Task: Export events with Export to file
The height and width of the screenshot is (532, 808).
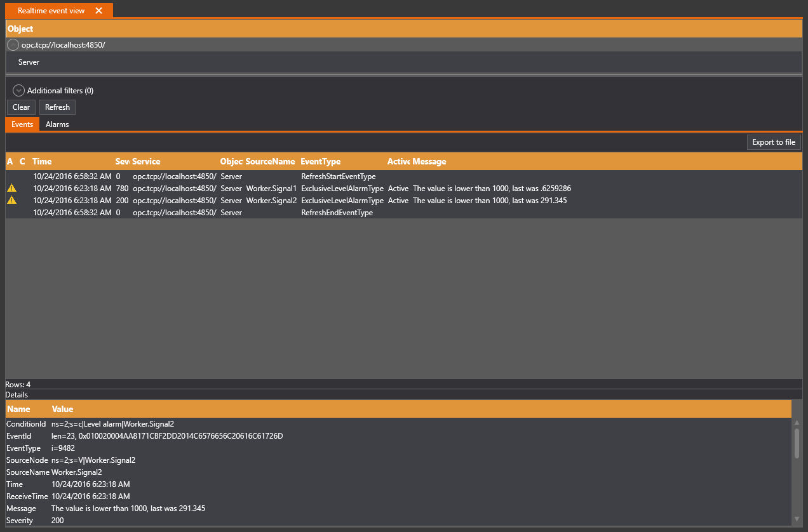Action: coord(773,142)
